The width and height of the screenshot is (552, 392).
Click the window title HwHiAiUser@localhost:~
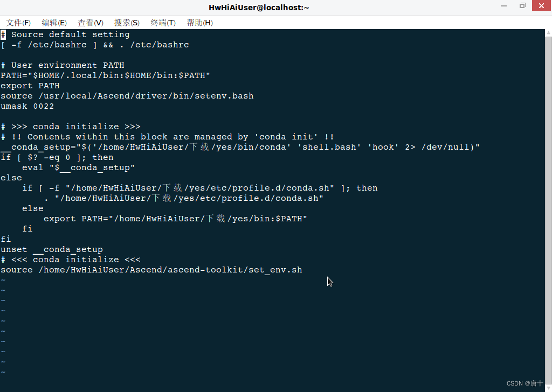(259, 8)
